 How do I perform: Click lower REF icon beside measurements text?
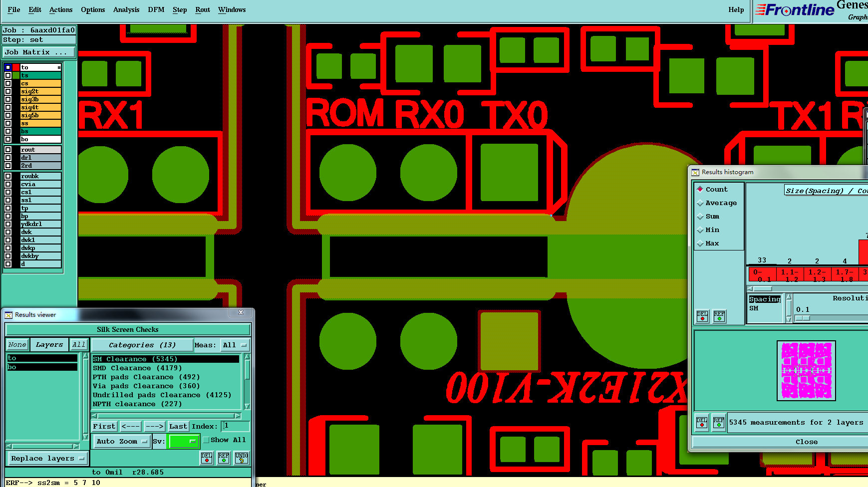point(719,422)
